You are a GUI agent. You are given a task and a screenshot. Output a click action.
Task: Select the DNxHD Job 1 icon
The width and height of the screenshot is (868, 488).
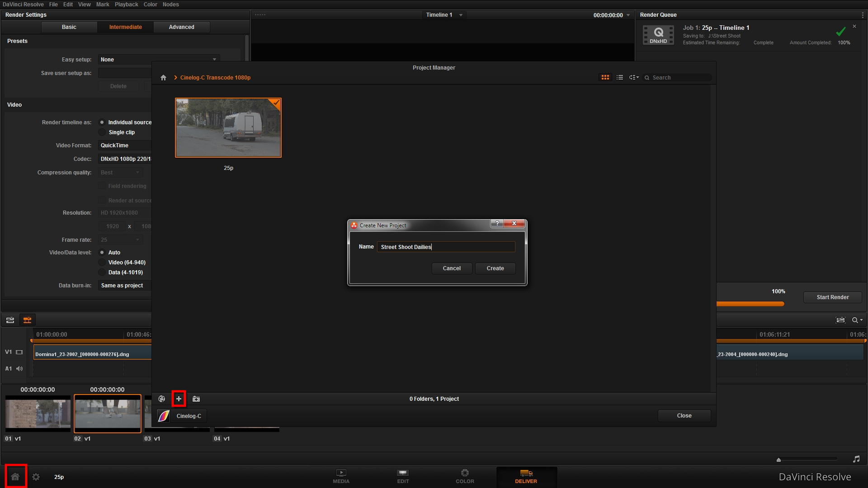[x=658, y=35]
